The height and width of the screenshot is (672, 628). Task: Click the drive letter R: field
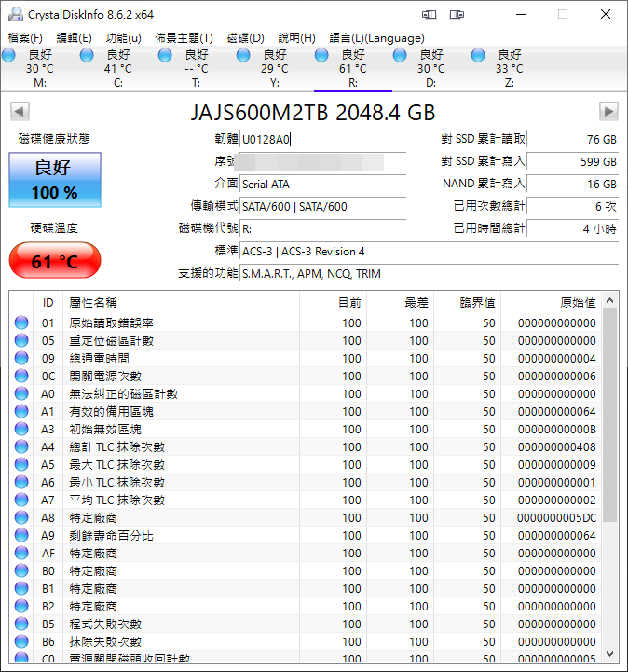click(x=323, y=229)
